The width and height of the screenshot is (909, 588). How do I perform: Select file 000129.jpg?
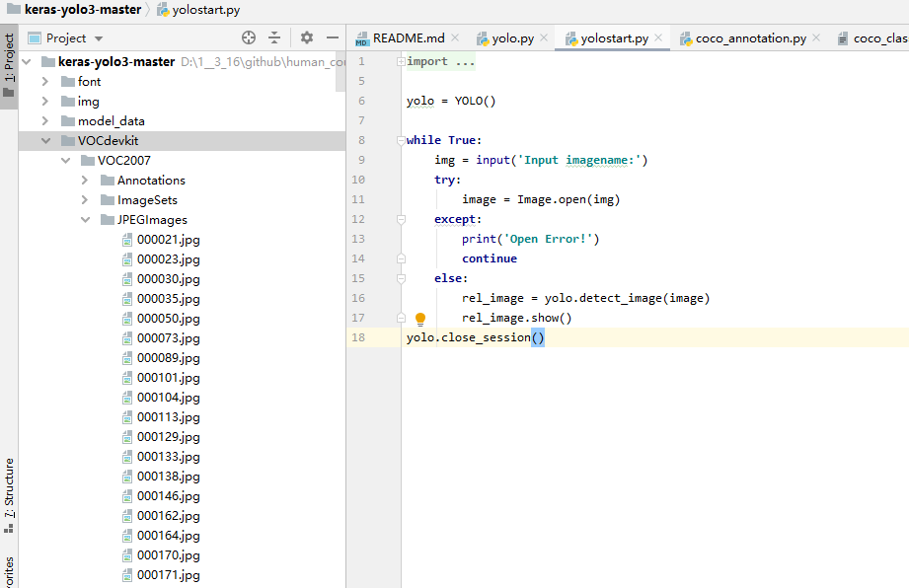168,436
